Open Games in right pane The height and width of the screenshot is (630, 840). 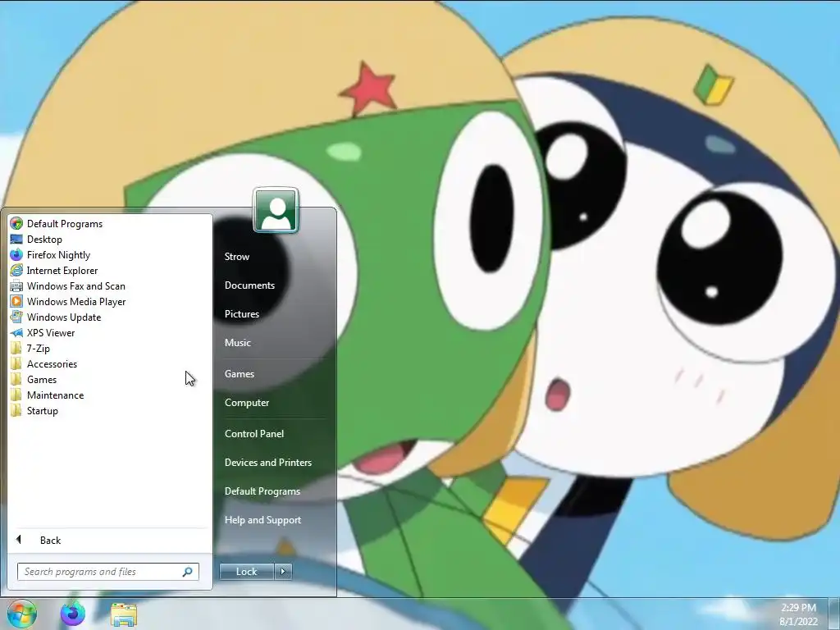[239, 374]
